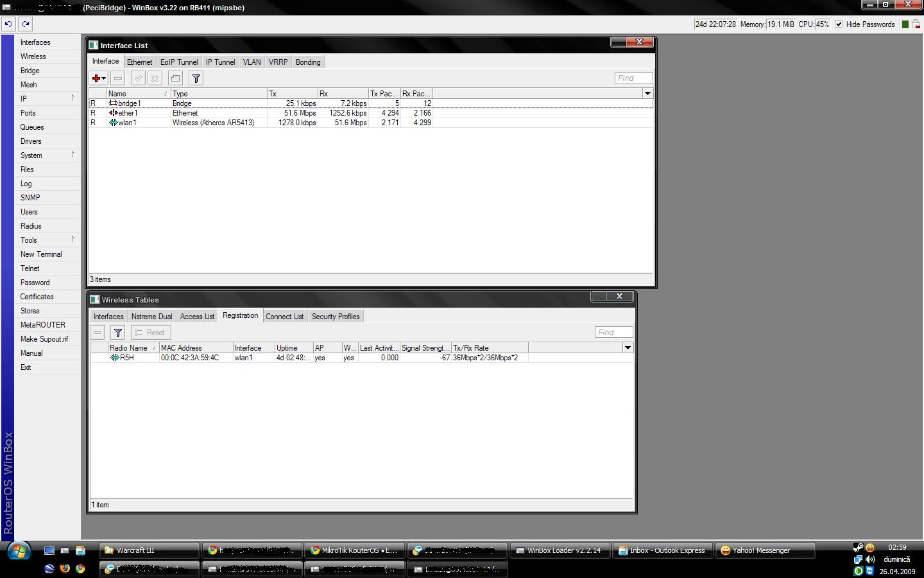The height and width of the screenshot is (578, 924).
Task: Click the Remove (minus) icon in Interface List
Action: (117, 78)
